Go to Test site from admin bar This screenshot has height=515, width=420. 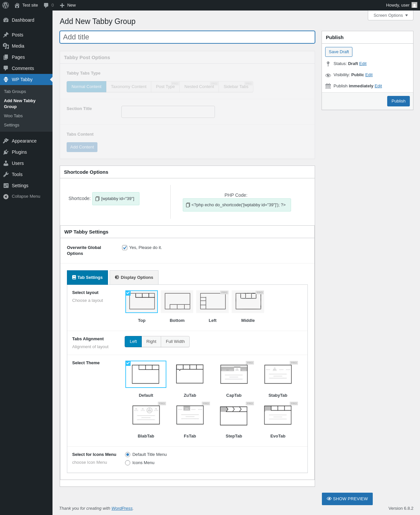coord(26,5)
